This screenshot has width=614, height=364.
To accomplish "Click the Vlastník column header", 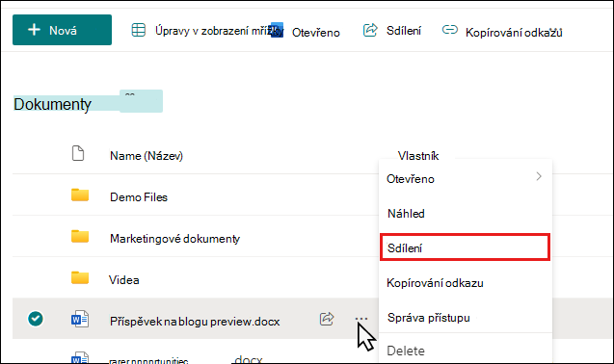I will 417,156.
